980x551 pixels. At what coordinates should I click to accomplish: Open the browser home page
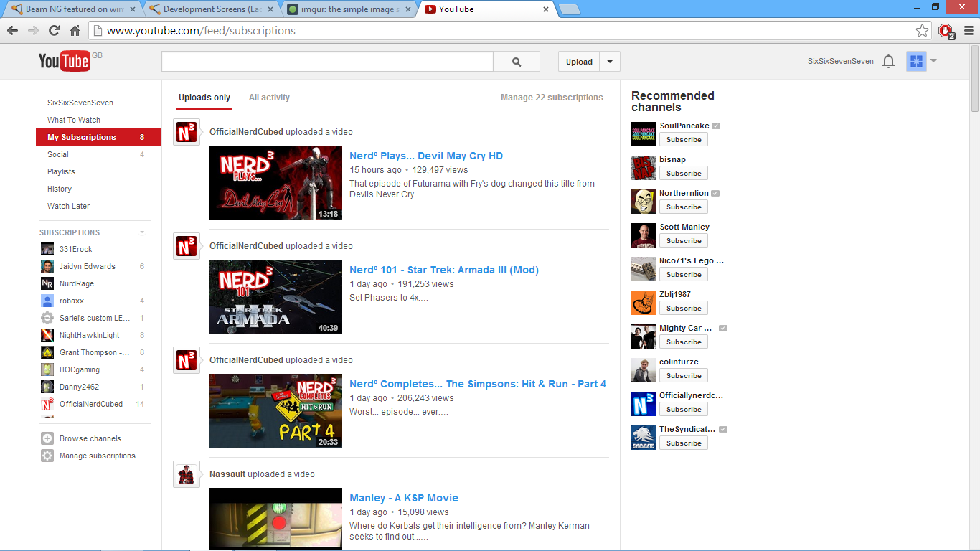click(x=75, y=30)
